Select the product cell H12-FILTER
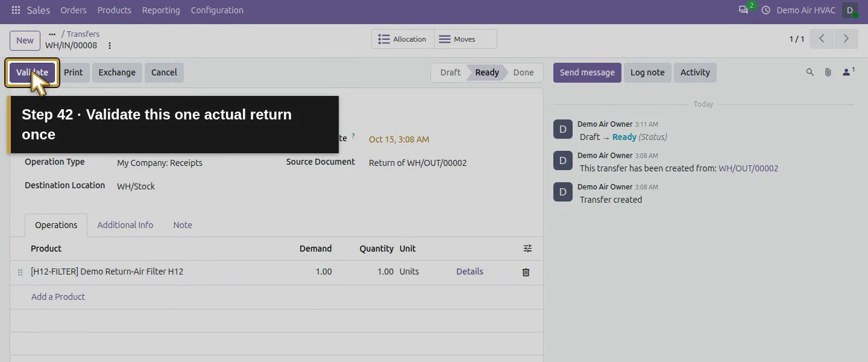 pyautogui.click(x=107, y=272)
